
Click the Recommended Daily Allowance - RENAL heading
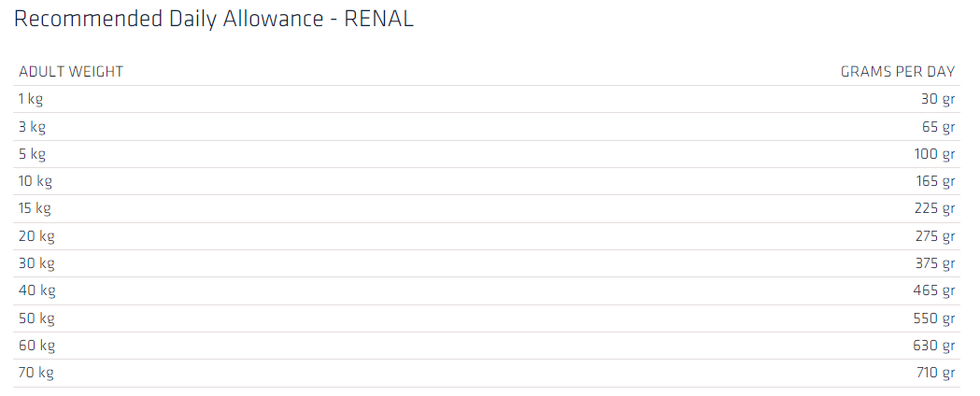coord(214,21)
